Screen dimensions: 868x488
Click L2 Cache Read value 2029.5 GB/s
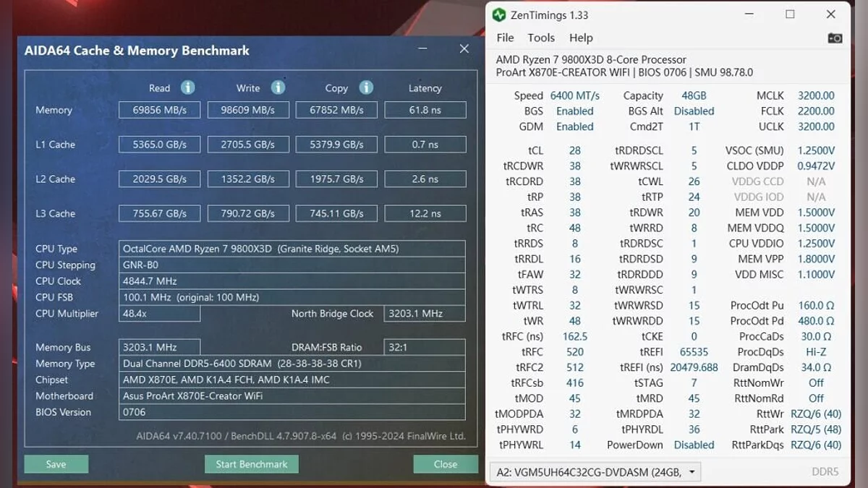click(159, 179)
